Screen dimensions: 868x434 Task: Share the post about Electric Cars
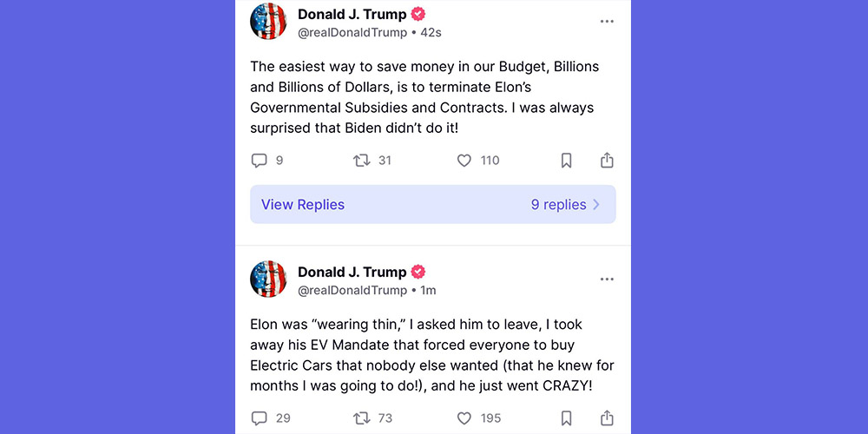pyautogui.click(x=607, y=418)
